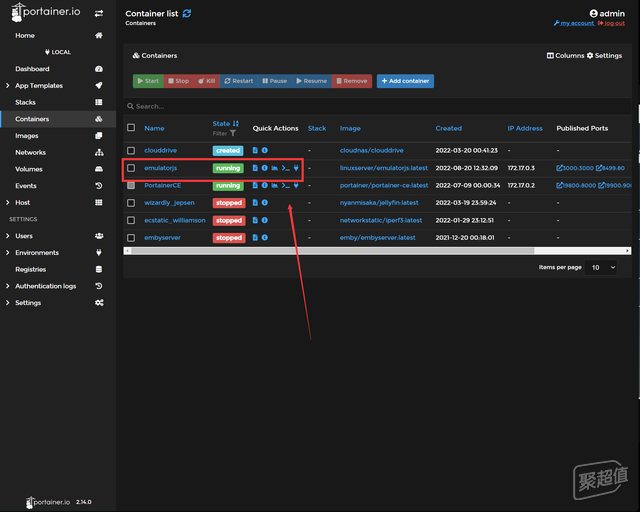This screenshot has width=640, height=512.
Task: Click the green Start button
Action: tap(148, 81)
